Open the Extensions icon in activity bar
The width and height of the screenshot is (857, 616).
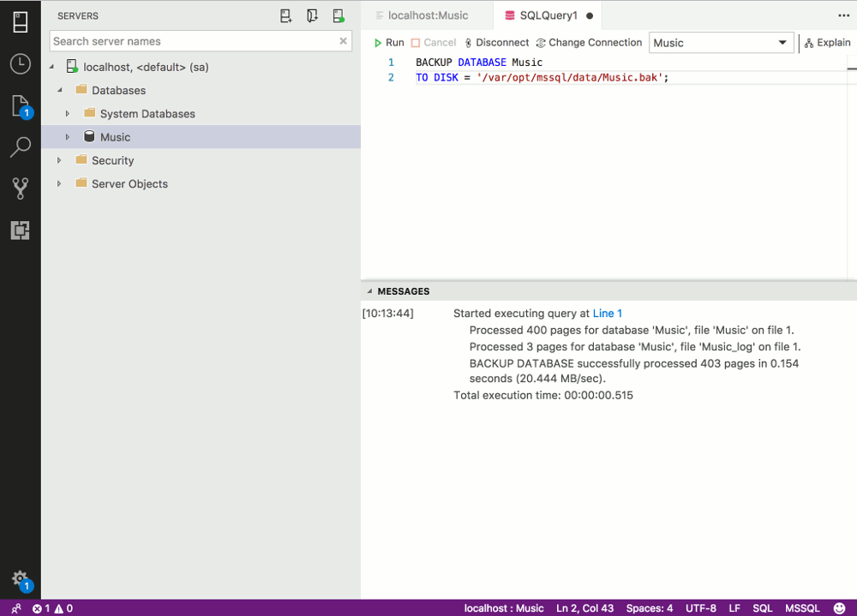tap(21, 230)
